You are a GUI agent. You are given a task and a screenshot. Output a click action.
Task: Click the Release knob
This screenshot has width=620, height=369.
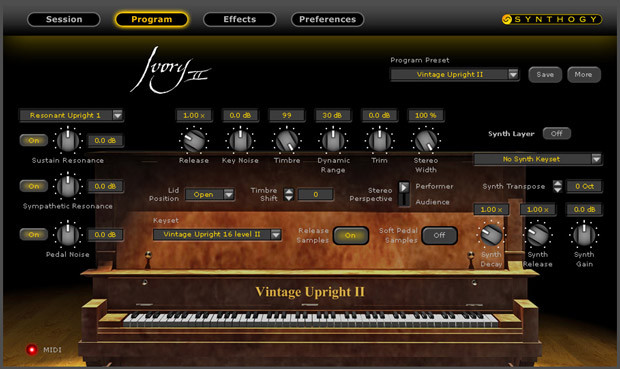pyautogui.click(x=194, y=140)
